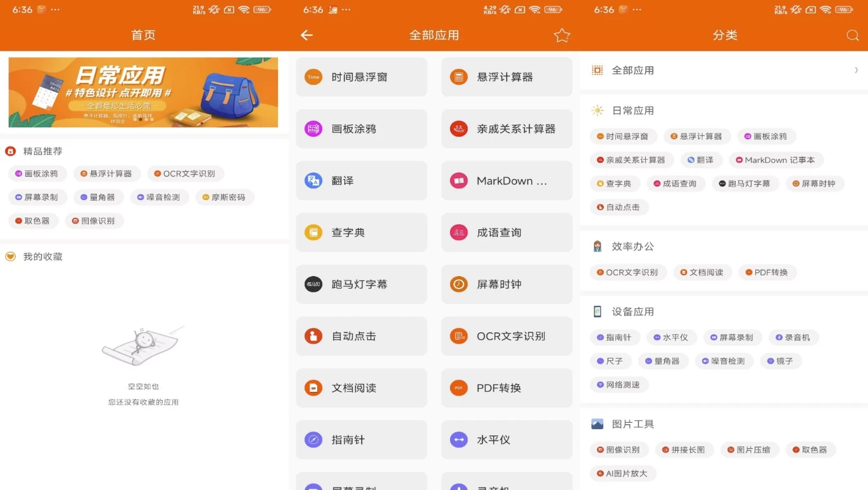Pick 尺子 chip under 设备应用

[x=610, y=361]
